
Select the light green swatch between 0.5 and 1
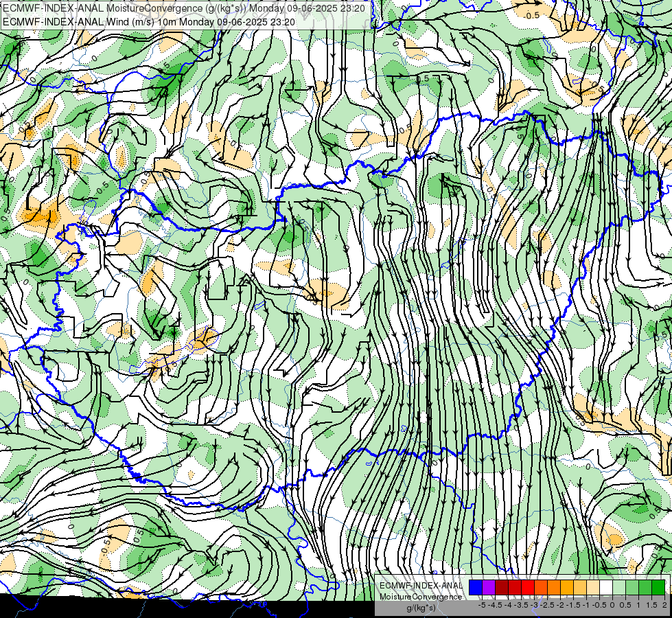[632, 588]
